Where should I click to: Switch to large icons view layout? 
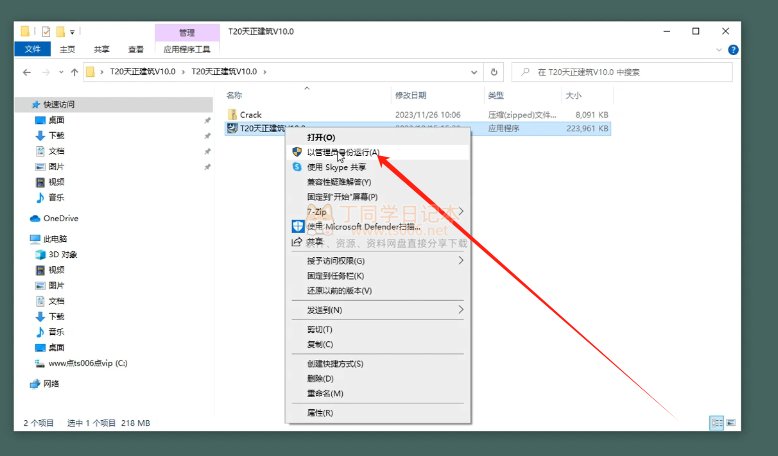tap(731, 423)
